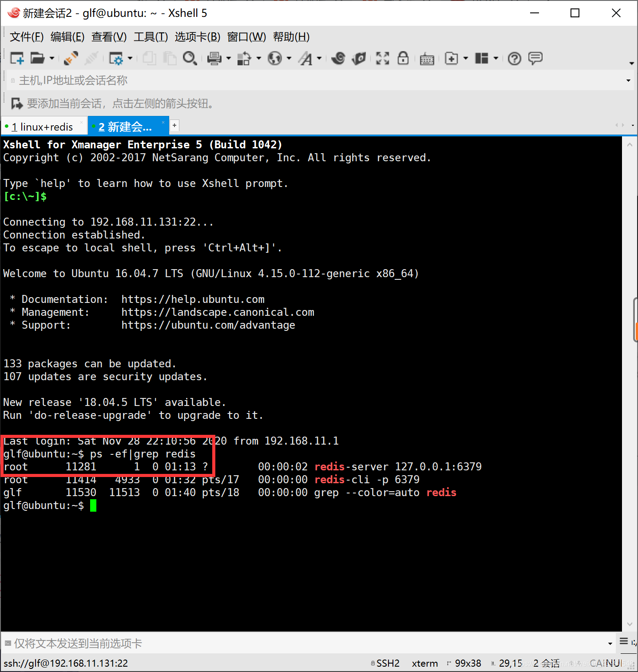Viewport: 638px width, 672px height.
Task: Open the 选项卡(B) menu
Action: [198, 37]
